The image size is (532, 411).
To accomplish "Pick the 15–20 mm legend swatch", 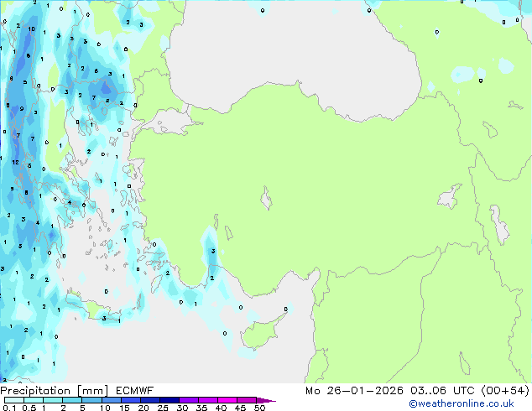I will pyautogui.click(x=130, y=400).
